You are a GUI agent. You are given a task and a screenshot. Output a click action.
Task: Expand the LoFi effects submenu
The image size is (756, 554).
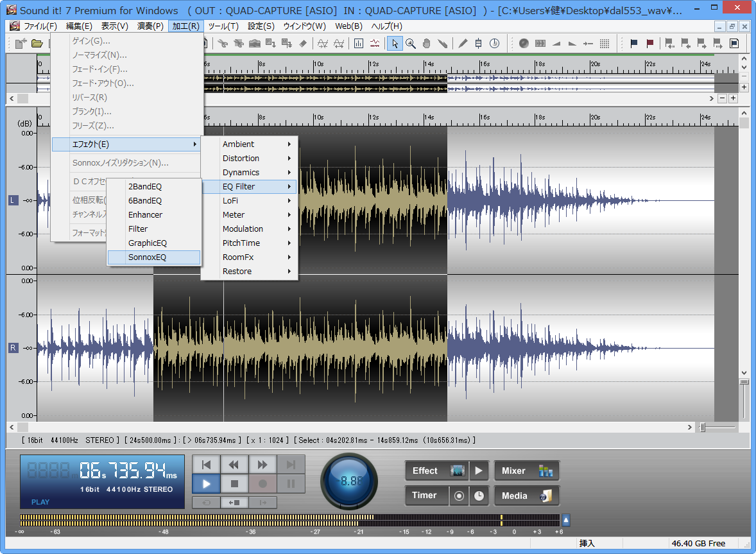(x=249, y=200)
